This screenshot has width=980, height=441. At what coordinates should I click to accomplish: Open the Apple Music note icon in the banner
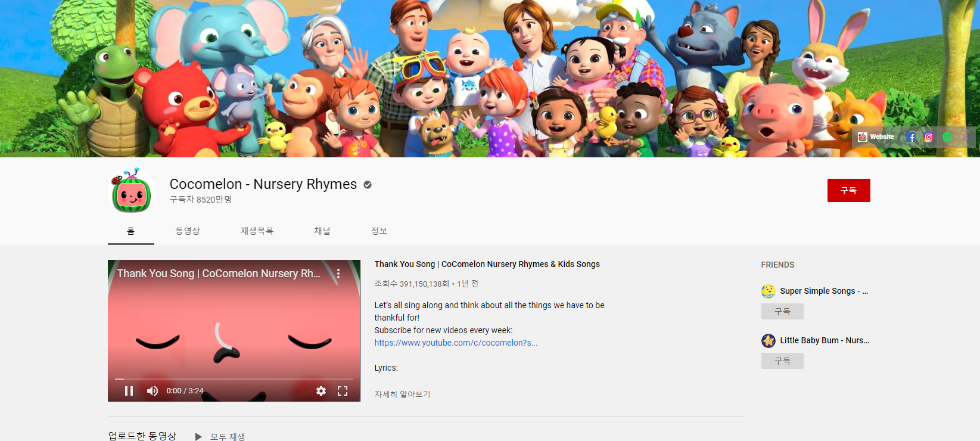coord(965,137)
